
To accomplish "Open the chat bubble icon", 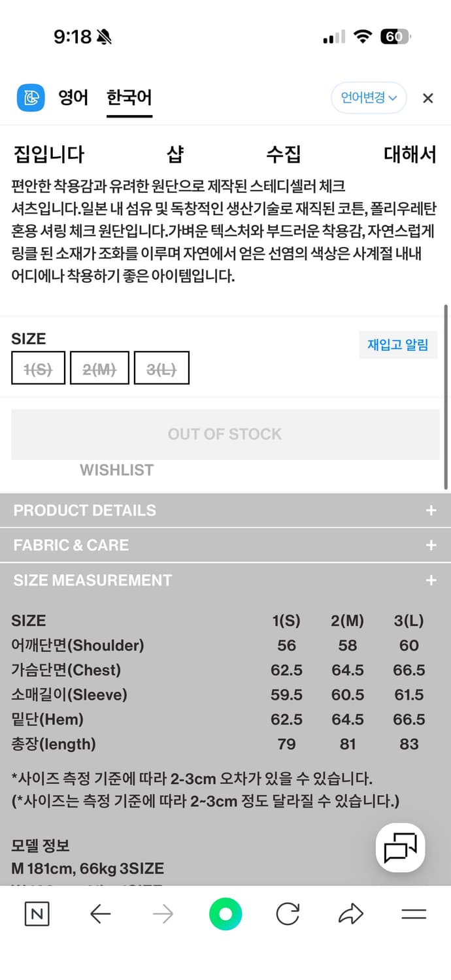I will 400,847.
